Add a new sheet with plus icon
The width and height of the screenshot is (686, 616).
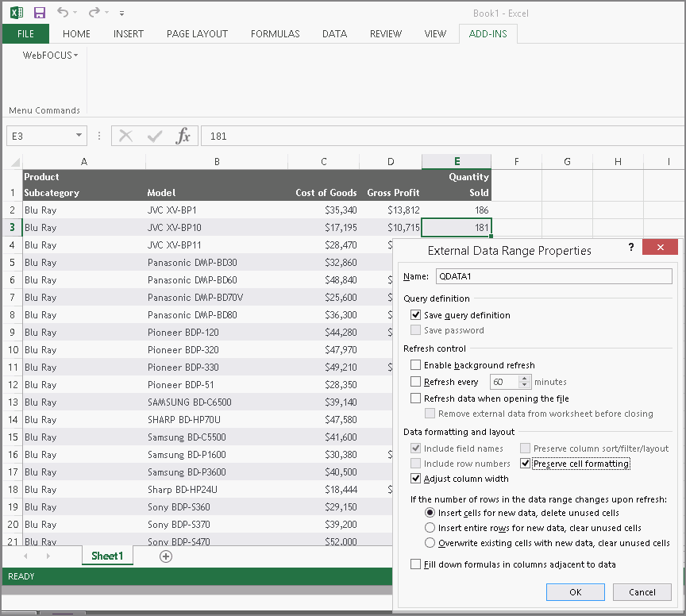[x=166, y=556]
